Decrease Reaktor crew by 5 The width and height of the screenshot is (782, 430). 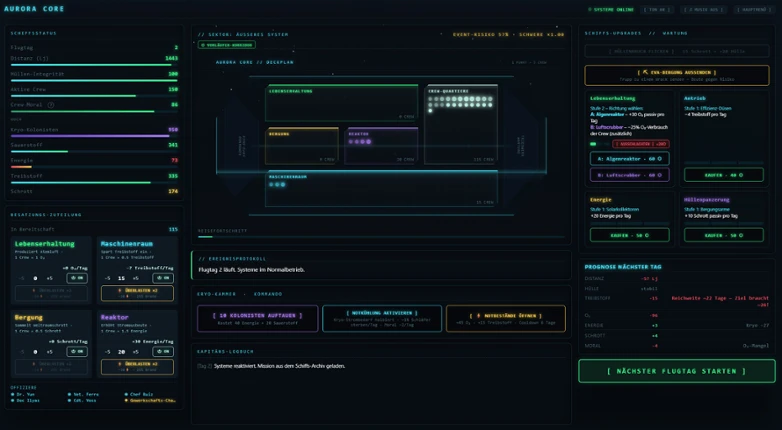[108, 352]
